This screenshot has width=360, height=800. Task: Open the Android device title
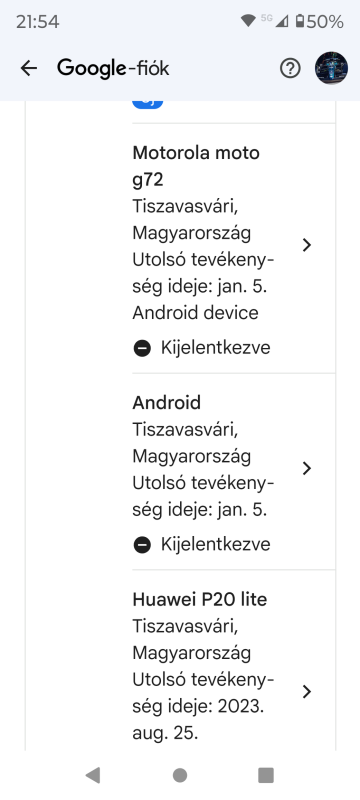coord(167,403)
